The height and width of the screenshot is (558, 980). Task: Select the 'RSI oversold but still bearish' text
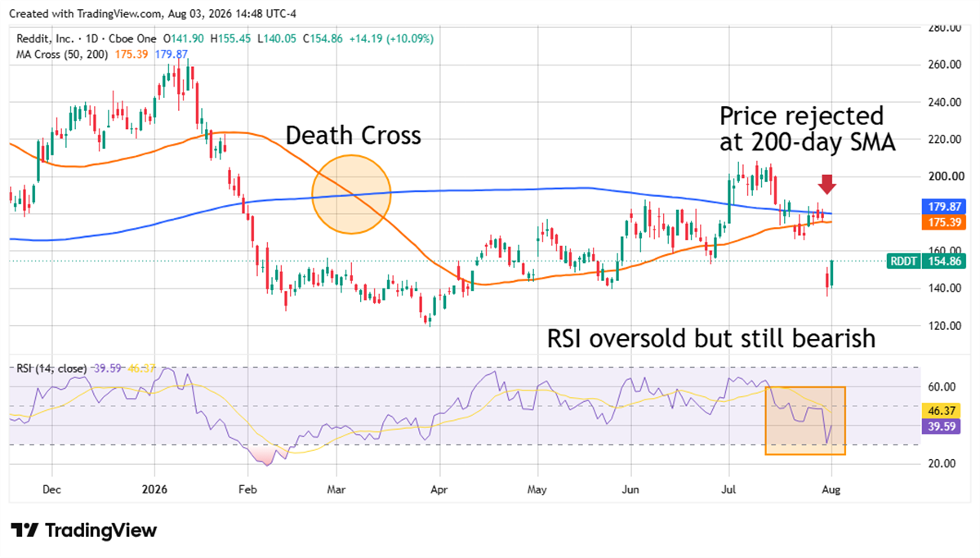pyautogui.click(x=711, y=338)
